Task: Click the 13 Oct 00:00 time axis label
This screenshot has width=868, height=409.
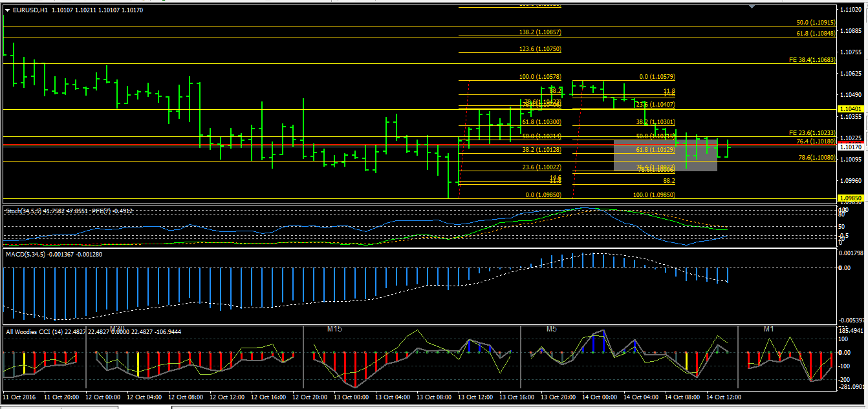Action: click(x=352, y=397)
